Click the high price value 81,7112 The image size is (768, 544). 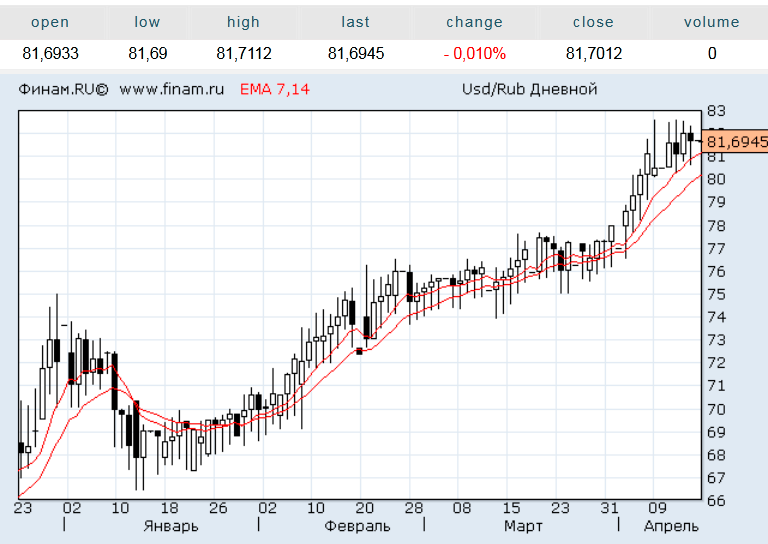[x=243, y=54]
